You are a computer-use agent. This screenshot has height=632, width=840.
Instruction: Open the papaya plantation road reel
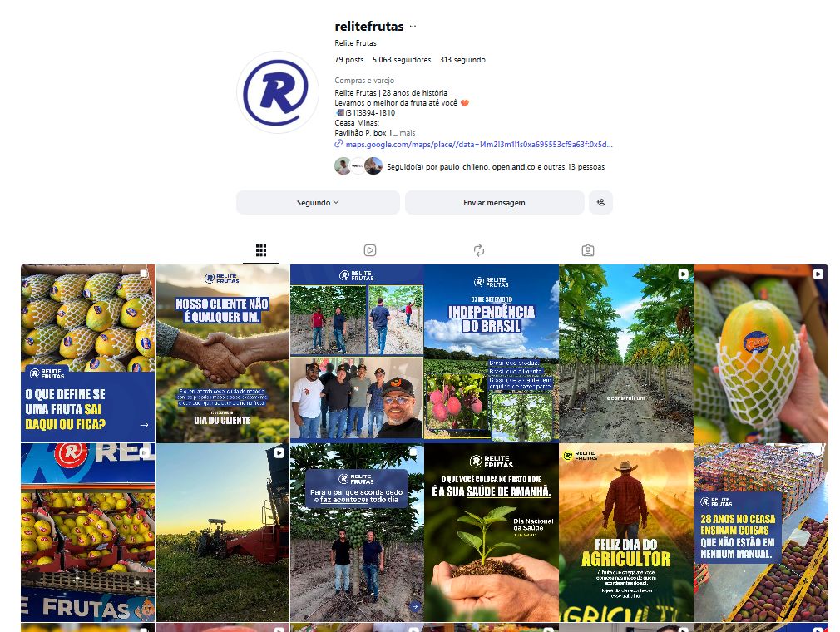click(x=626, y=353)
